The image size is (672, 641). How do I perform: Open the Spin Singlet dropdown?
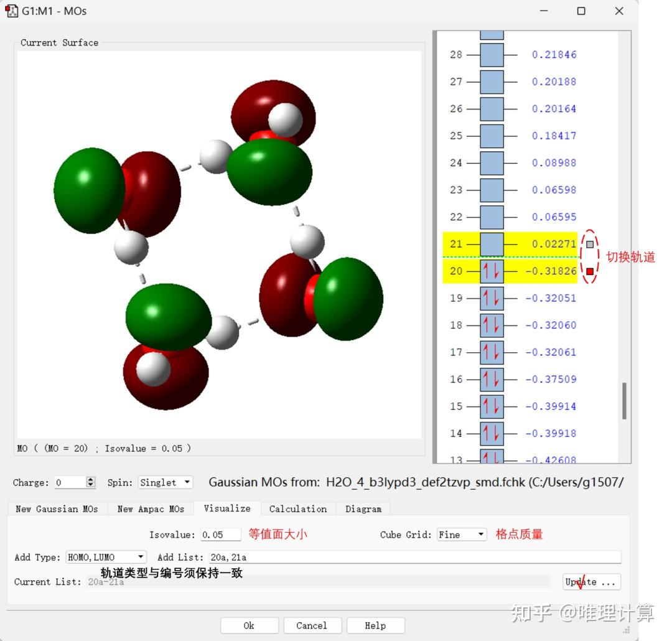(166, 482)
